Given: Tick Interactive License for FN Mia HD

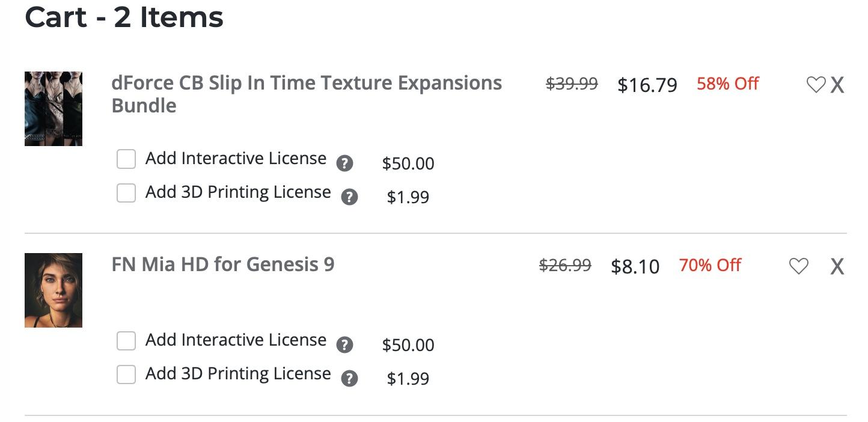Looking at the screenshot, I should (x=126, y=341).
